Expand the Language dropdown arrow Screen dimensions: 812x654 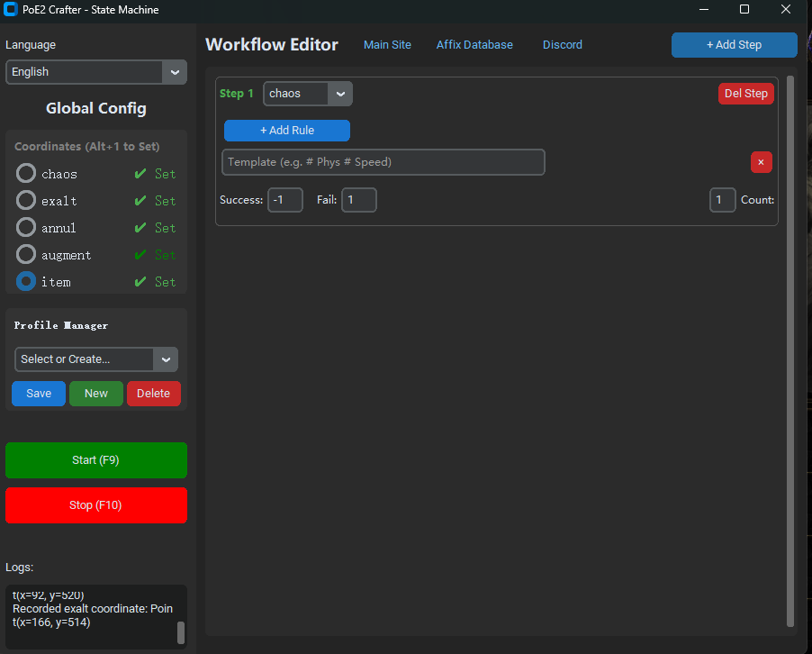tap(175, 72)
